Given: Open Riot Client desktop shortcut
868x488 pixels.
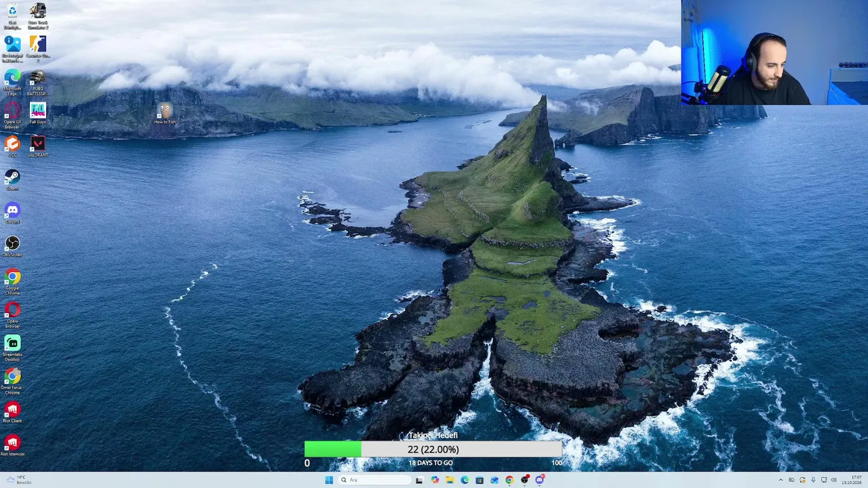Looking at the screenshot, I should (x=12, y=412).
